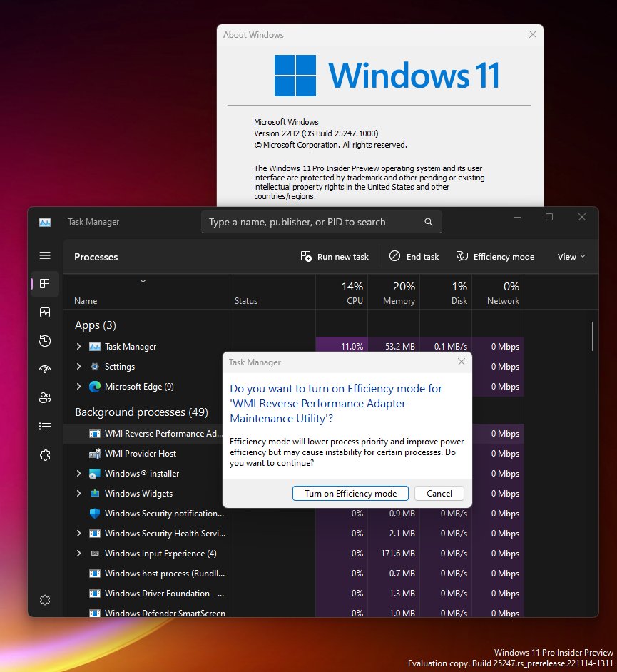Click the Apps (3) group heading

coord(96,325)
